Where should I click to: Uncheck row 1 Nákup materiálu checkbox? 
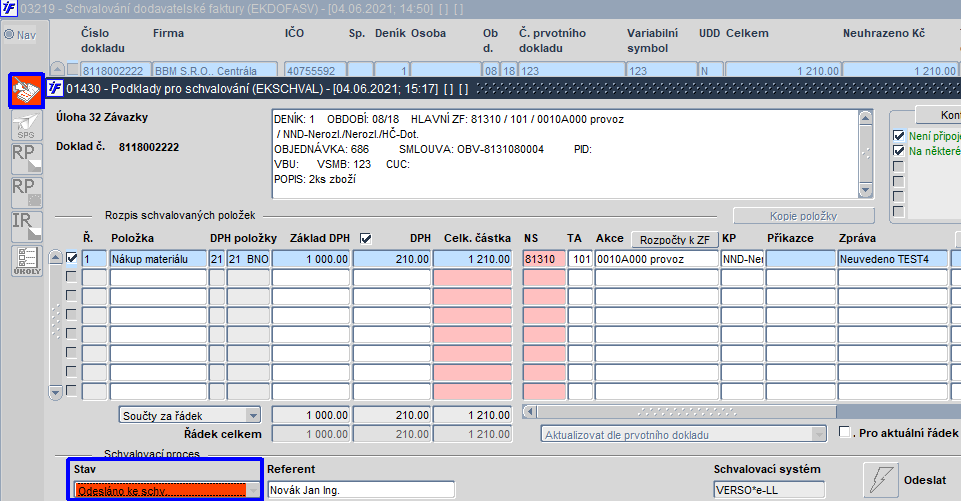tap(72, 258)
